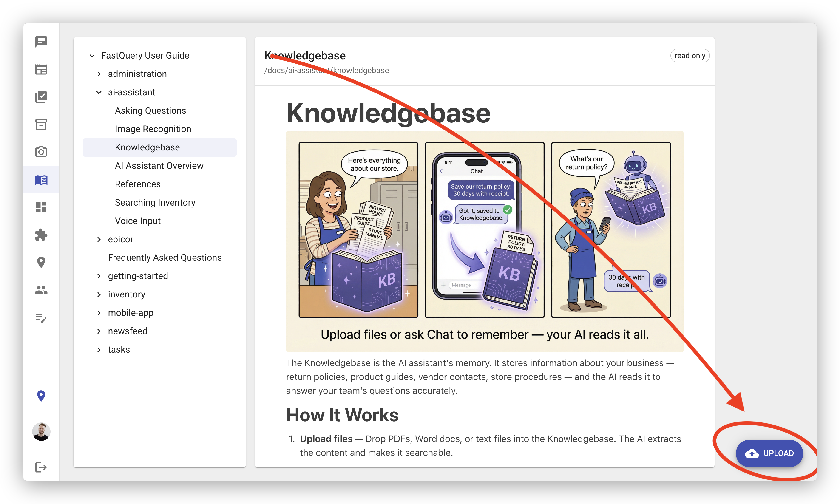The width and height of the screenshot is (840, 504).
Task: Expand the mobile-app tree item
Action: pyautogui.click(x=99, y=313)
